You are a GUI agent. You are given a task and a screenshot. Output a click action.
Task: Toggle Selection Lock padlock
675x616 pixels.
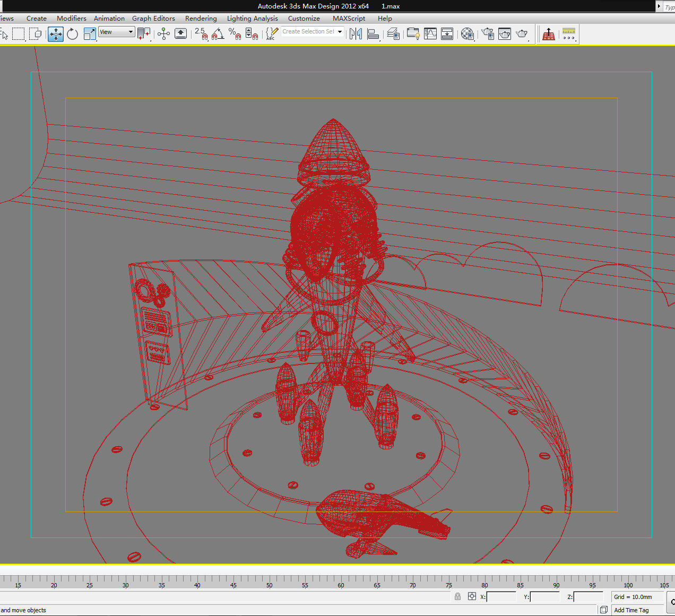(x=457, y=596)
